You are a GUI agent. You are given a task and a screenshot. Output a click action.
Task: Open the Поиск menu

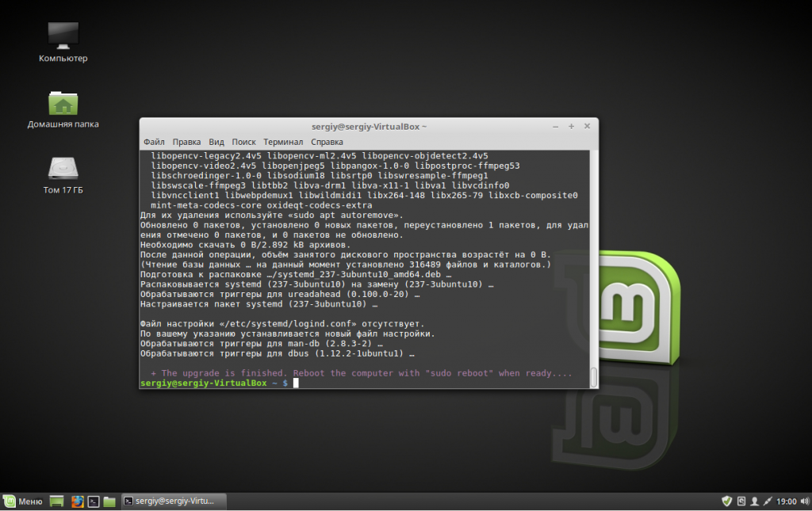[x=243, y=141]
